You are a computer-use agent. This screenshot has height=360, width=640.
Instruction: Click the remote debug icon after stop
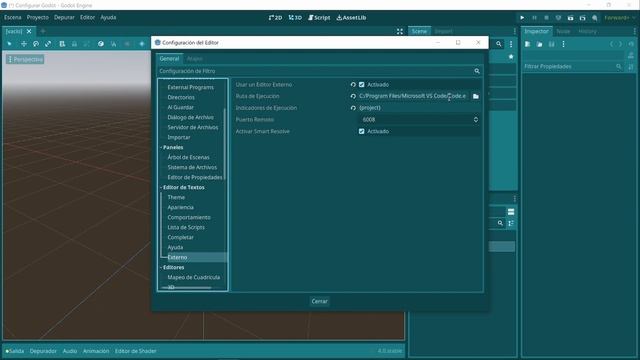[x=558, y=18]
